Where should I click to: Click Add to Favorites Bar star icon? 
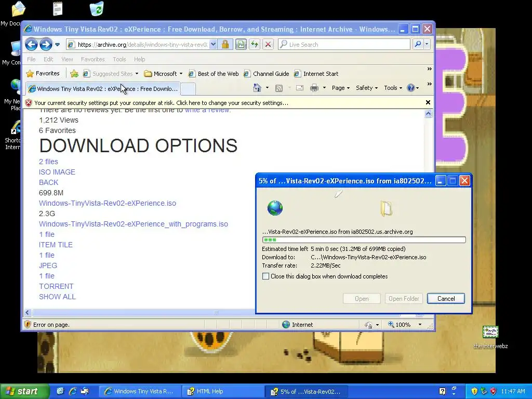coord(74,74)
